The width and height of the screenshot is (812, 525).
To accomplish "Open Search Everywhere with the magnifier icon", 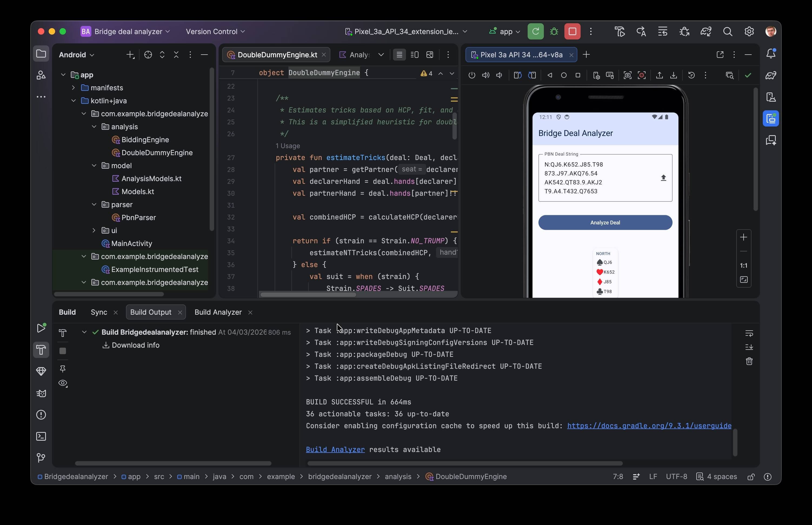I will [x=728, y=31].
